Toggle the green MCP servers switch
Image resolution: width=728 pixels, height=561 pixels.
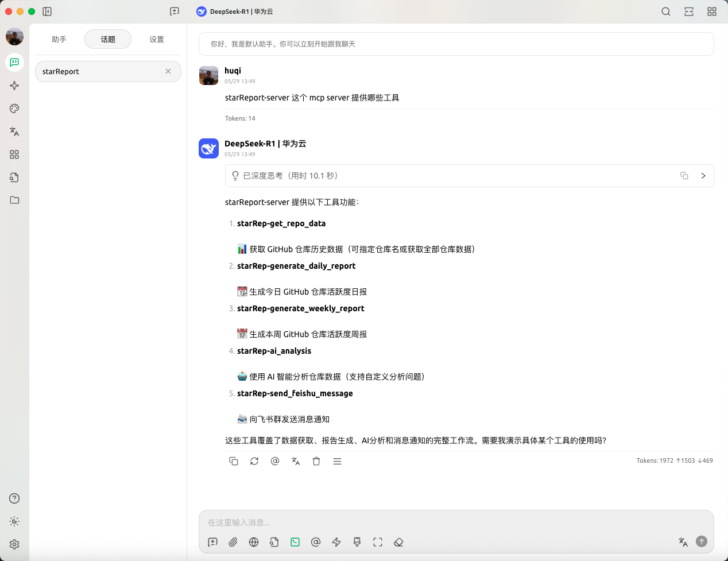coord(295,541)
